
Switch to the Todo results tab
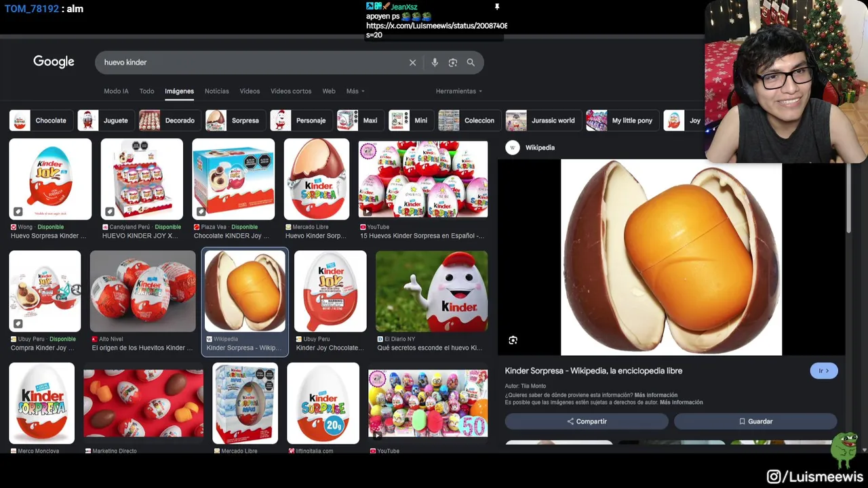pos(146,91)
